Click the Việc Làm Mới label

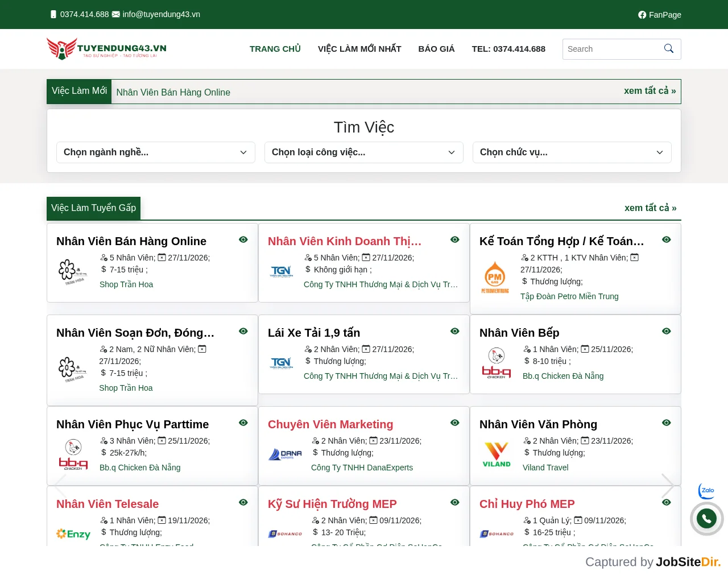coord(79,91)
